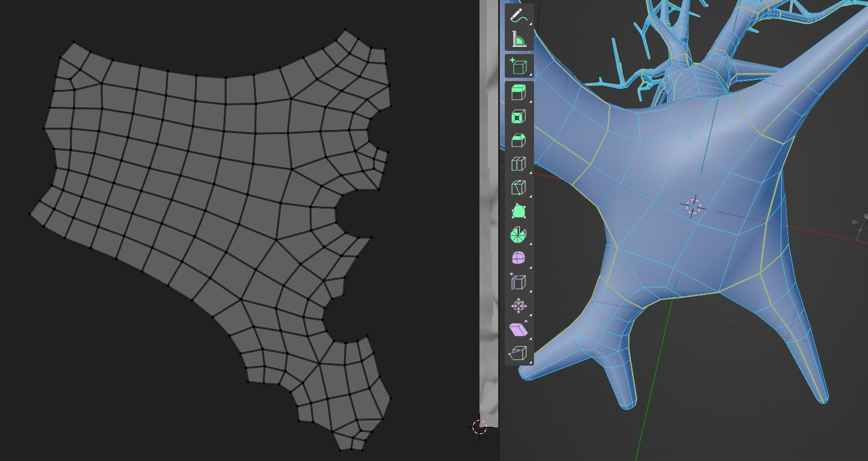Image resolution: width=868 pixels, height=461 pixels.
Task: Activate the Extrude Region tool
Action: point(519,93)
